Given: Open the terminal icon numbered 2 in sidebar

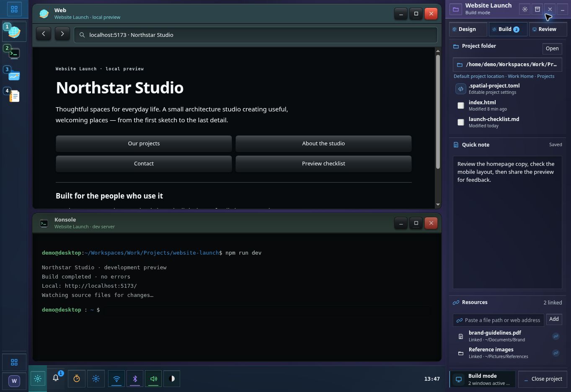Looking at the screenshot, I should 14,53.
